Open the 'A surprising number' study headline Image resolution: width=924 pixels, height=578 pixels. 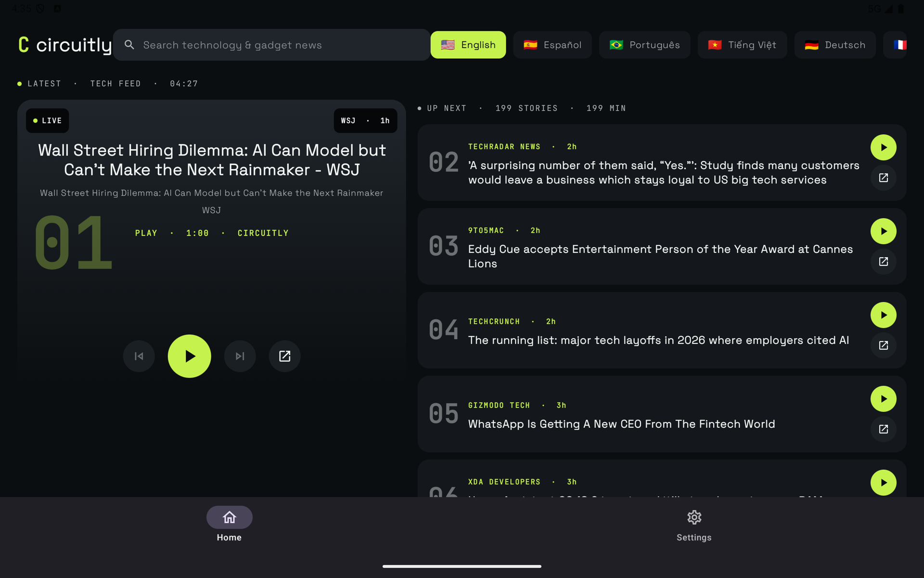[x=664, y=172]
